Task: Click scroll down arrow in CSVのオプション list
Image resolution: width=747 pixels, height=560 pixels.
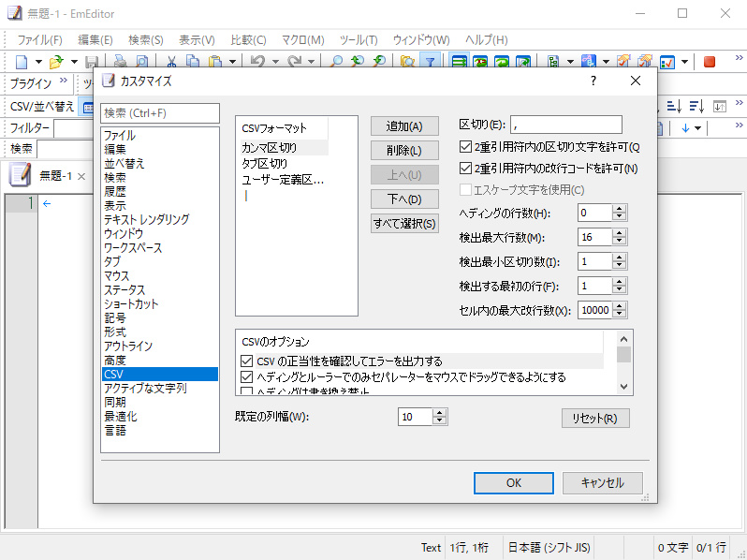Action: 623,387
